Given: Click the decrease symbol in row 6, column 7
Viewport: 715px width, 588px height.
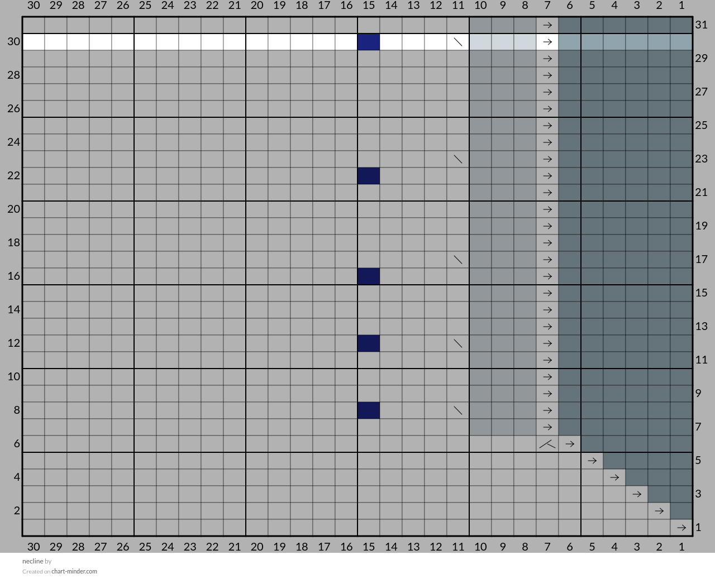Looking at the screenshot, I should [547, 444].
